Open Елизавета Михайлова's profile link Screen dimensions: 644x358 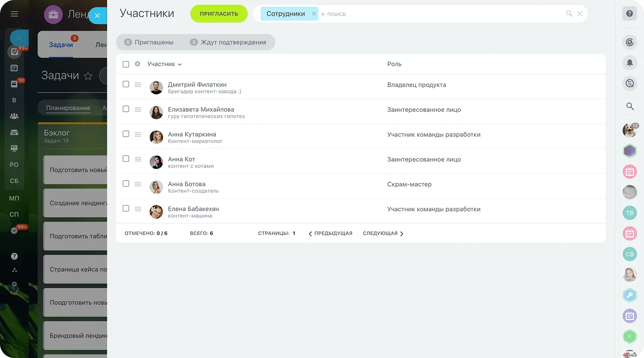point(201,109)
